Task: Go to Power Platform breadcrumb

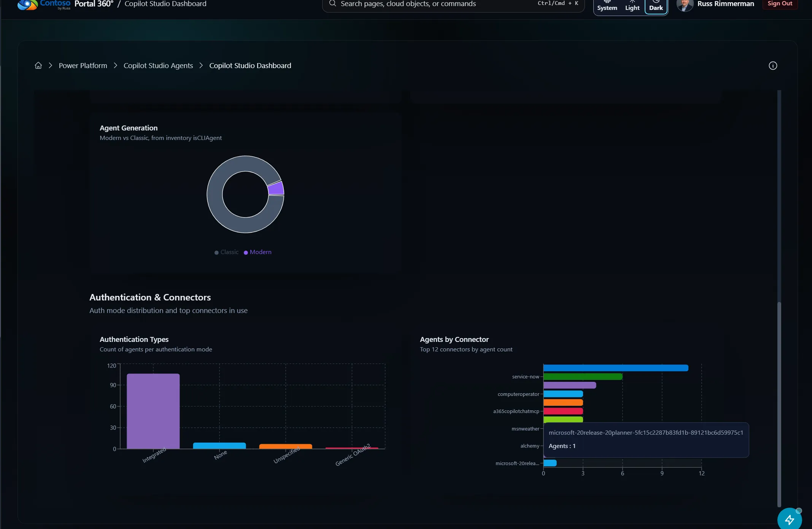Action: (83, 65)
